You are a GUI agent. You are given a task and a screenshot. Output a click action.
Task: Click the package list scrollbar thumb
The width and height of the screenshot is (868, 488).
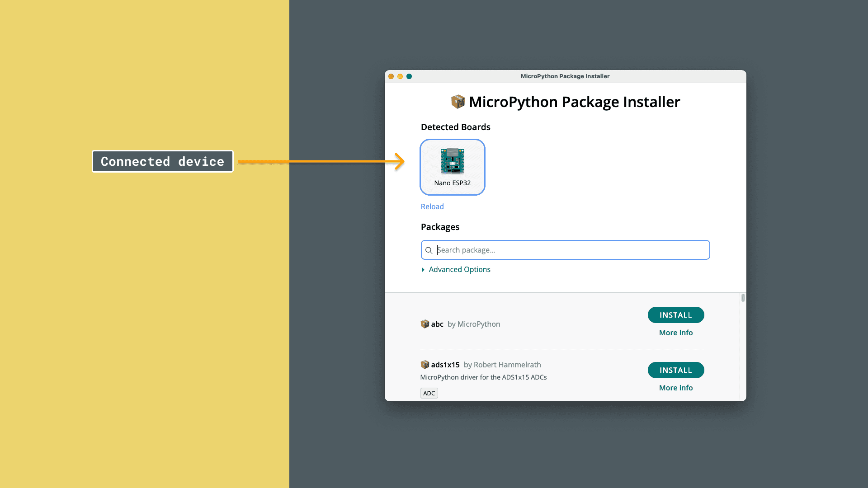tap(743, 298)
